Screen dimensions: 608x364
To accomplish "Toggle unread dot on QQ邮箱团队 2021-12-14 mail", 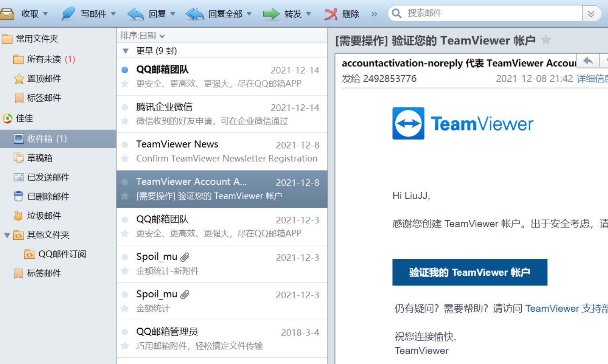I will click(x=125, y=70).
